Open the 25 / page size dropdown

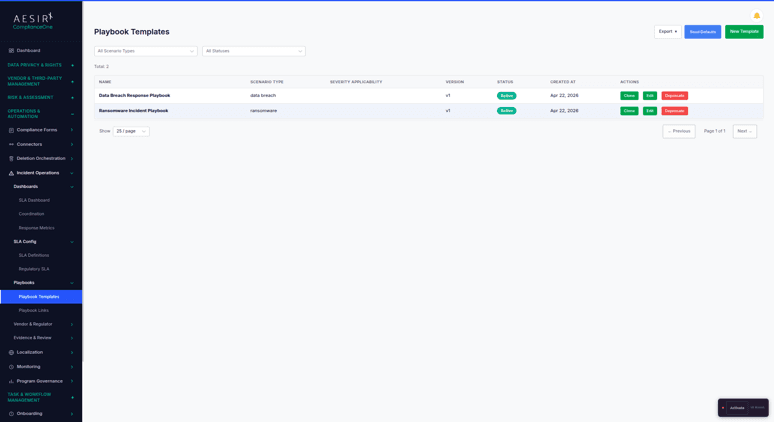coord(131,131)
